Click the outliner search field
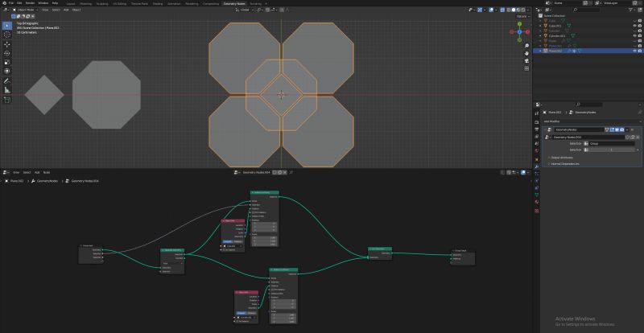 pyautogui.click(x=588, y=10)
